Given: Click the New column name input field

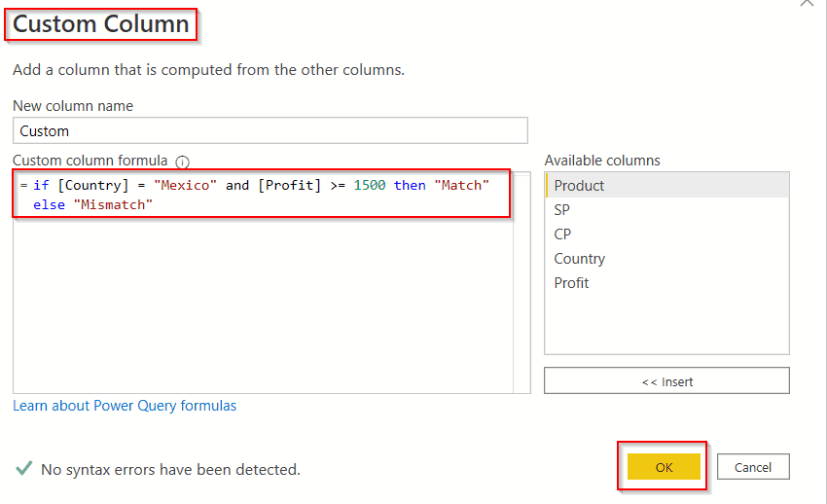Looking at the screenshot, I should click(x=270, y=130).
